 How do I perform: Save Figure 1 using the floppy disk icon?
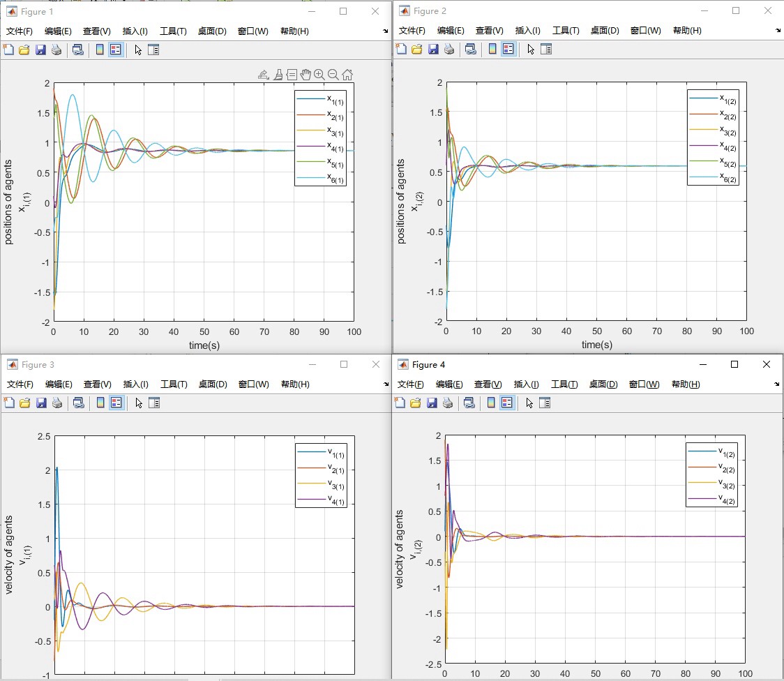(40, 50)
